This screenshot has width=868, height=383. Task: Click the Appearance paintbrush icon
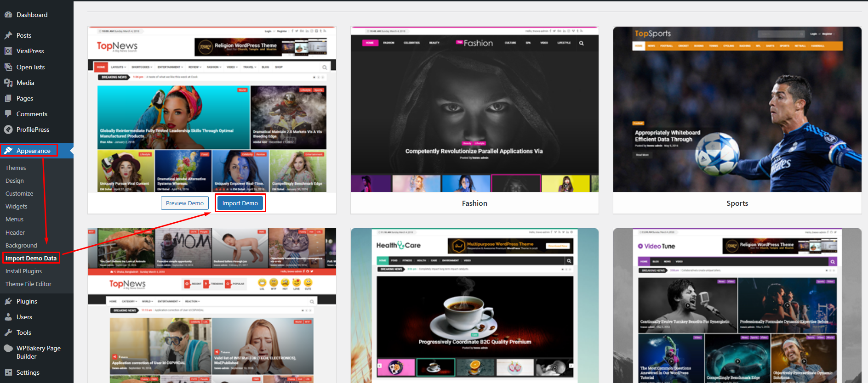[x=8, y=151]
